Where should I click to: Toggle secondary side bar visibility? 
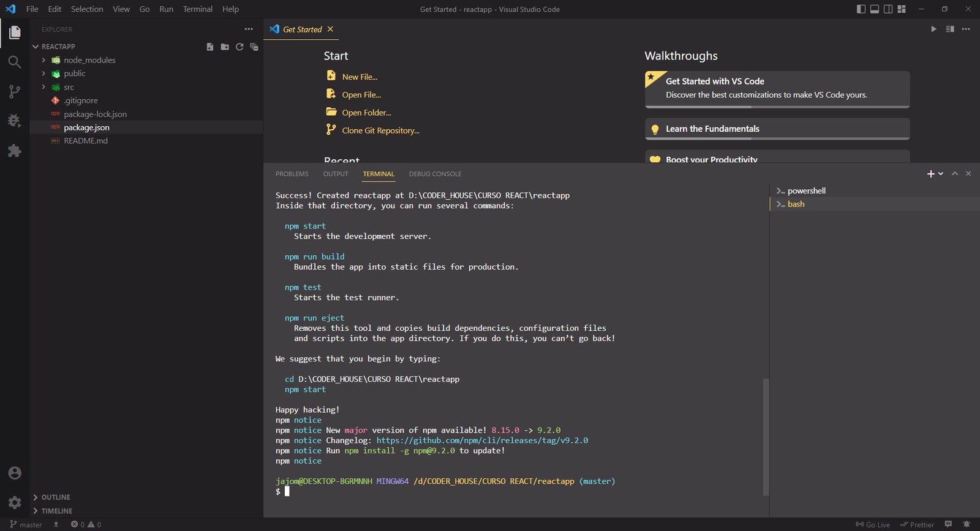pyautogui.click(x=888, y=9)
